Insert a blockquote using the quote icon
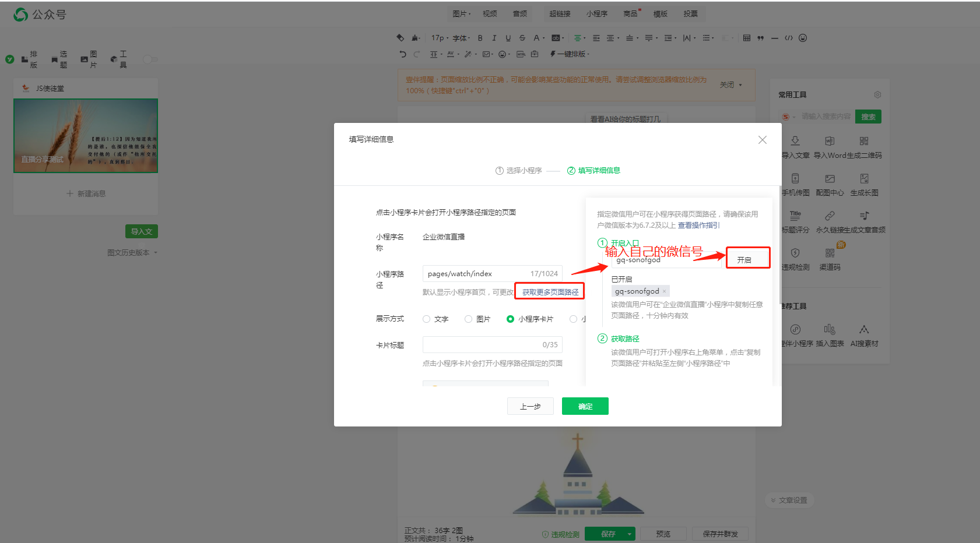 (761, 38)
